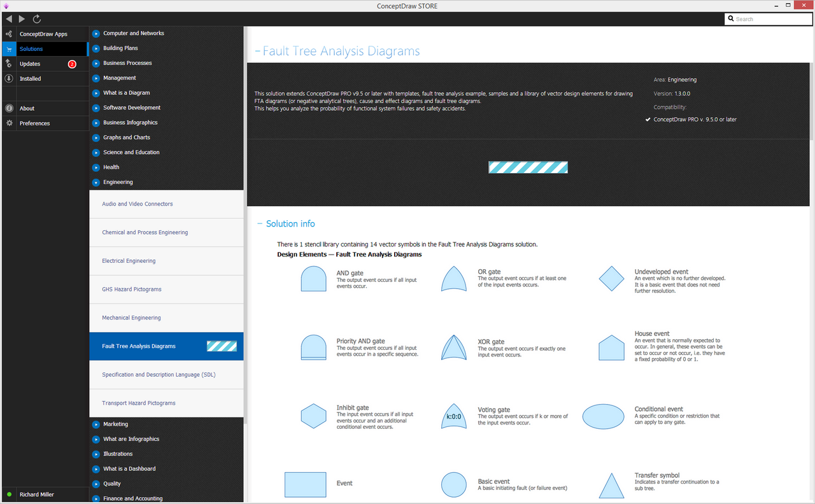
Task: Select the AND gate shape icon
Action: [x=313, y=279]
